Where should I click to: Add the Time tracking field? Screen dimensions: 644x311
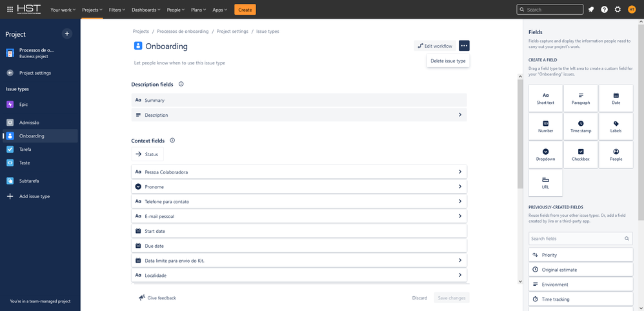click(581, 299)
